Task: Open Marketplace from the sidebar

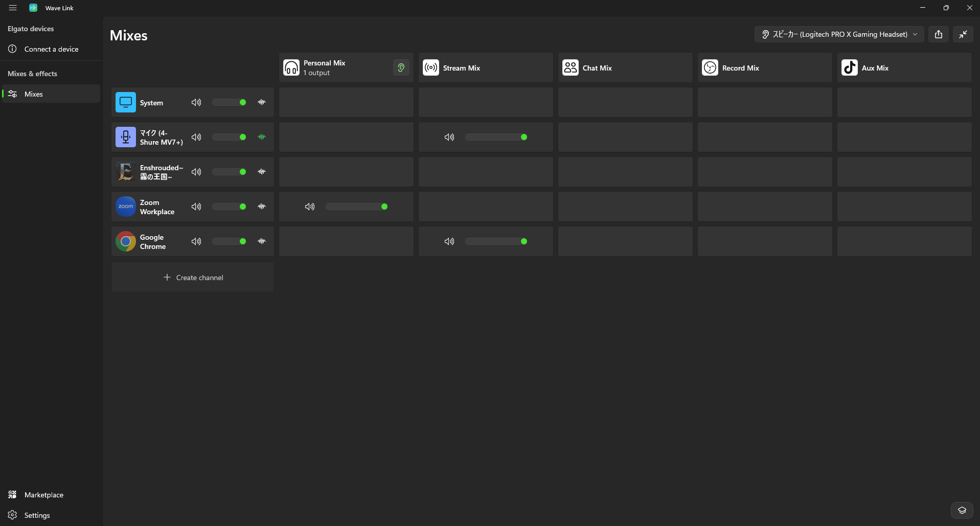Action: click(51, 495)
